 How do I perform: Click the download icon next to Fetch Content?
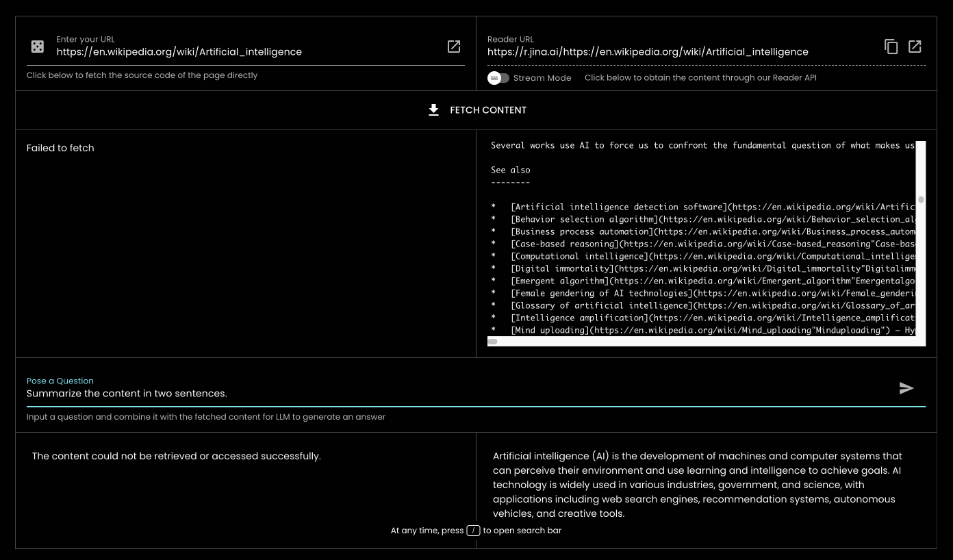[x=433, y=110]
